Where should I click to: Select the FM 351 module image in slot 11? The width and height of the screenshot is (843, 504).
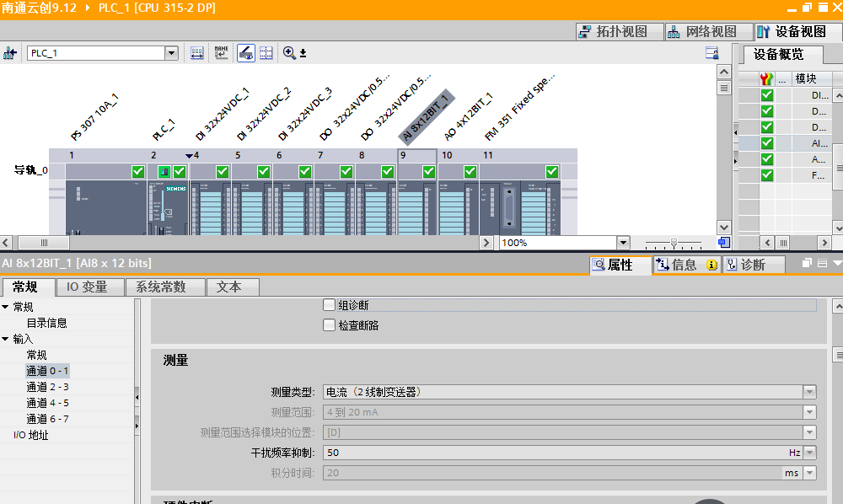520,208
